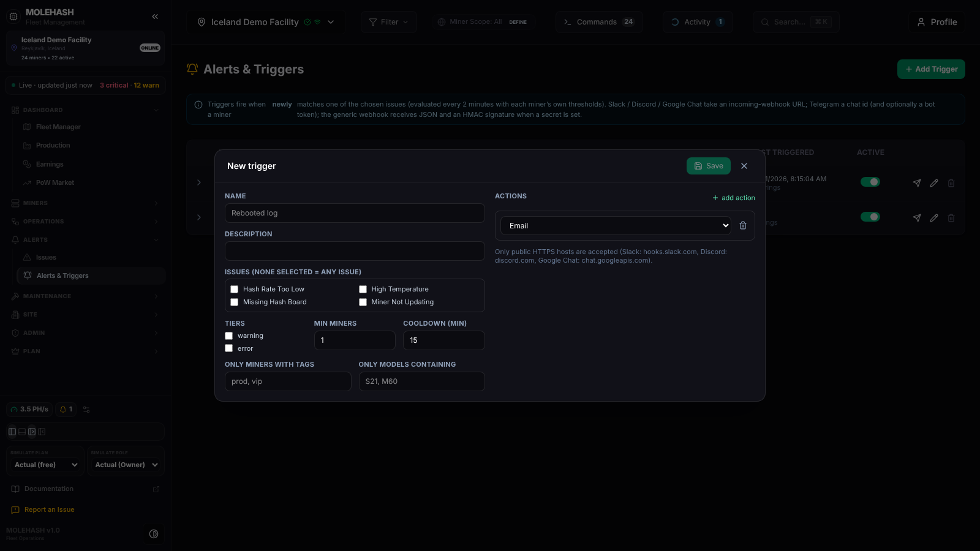Check the High Temperature issue
The width and height of the screenshot is (980, 551).
click(363, 289)
